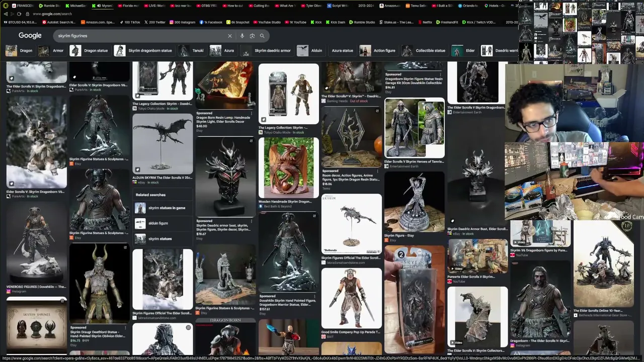Switch to the Rumble Studio browser tab
The width and height of the screenshot is (644, 362).
coord(49,6)
